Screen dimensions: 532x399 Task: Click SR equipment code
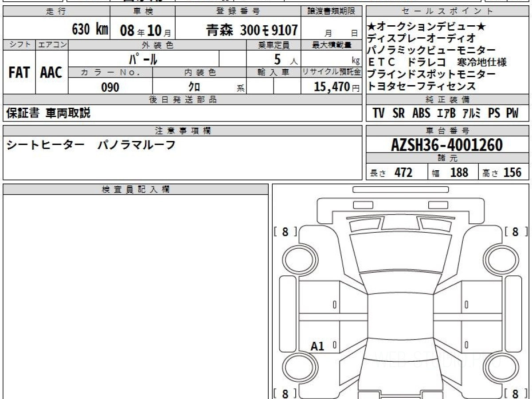(399, 113)
